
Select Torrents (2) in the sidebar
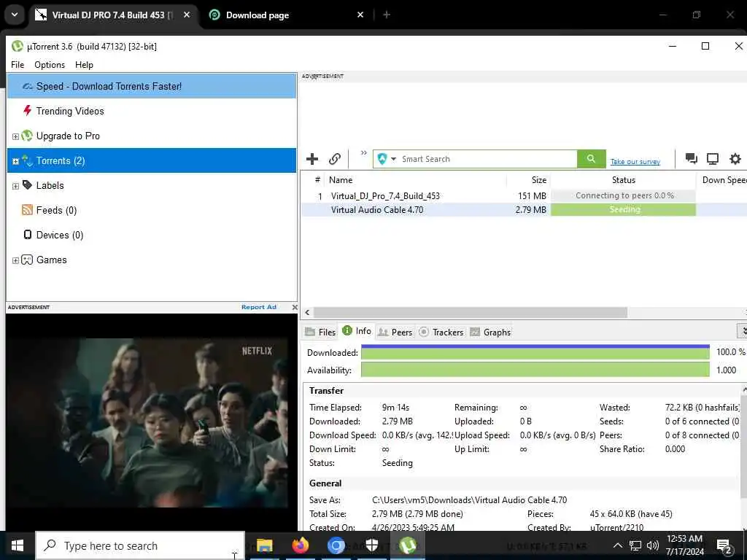[x=152, y=160]
